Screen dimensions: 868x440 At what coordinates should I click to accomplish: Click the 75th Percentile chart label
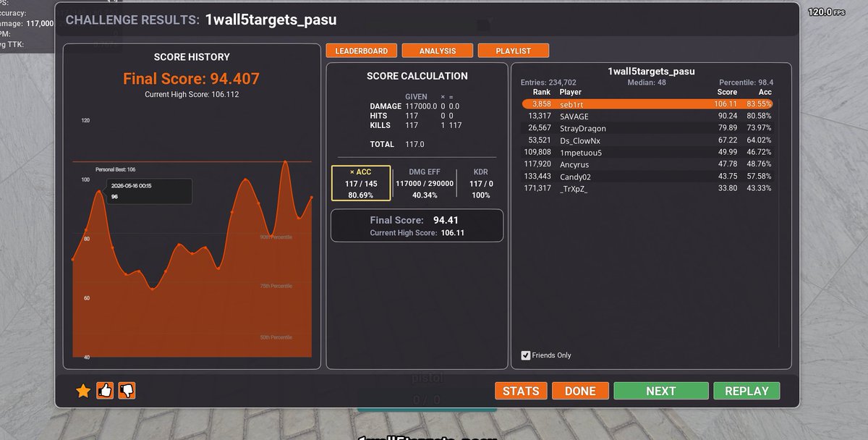(276, 286)
